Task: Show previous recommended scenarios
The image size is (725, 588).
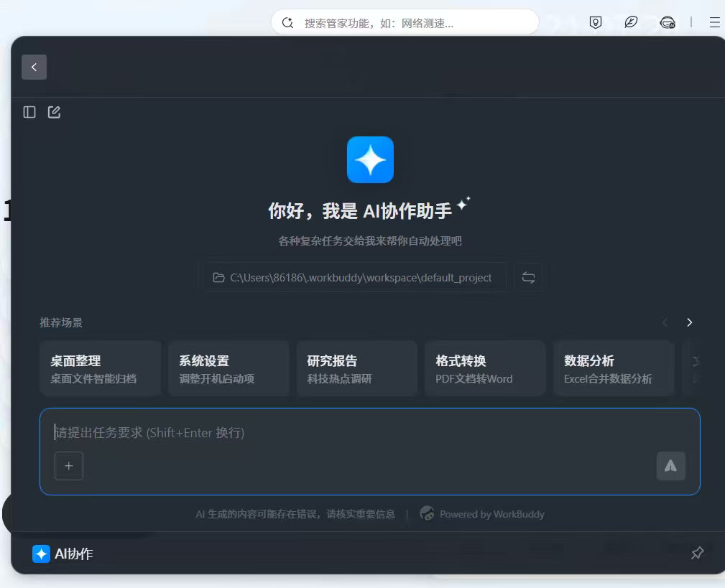Action: tap(665, 322)
